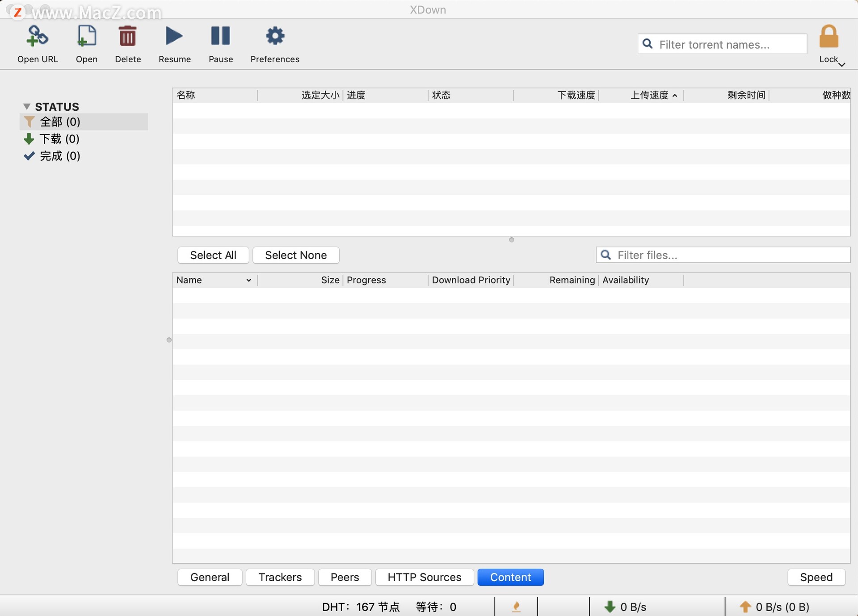Open a torrent file via Open icon
The image size is (858, 616).
tap(86, 36)
